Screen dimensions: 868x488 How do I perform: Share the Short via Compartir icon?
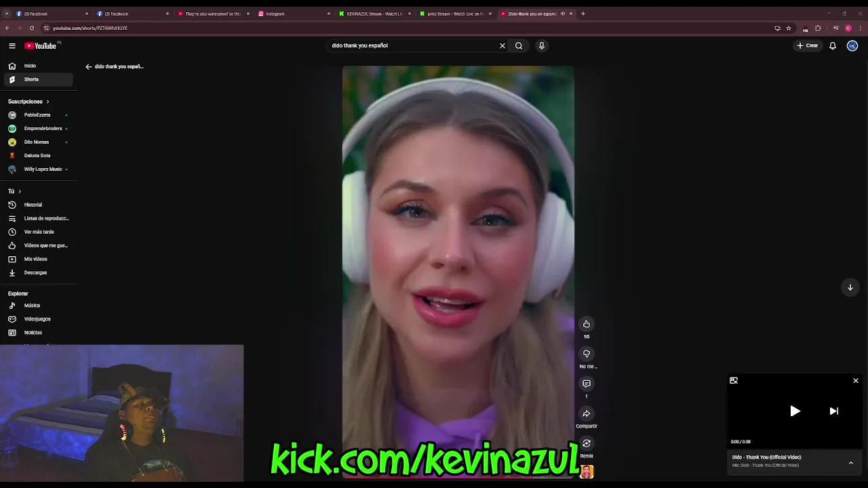coord(587,413)
